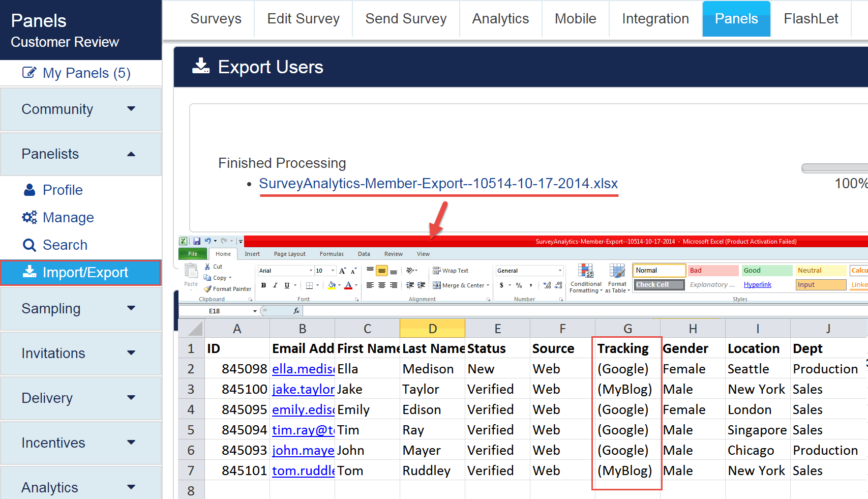Image resolution: width=868 pixels, height=499 pixels.
Task: Open the My Panels (5) link
Action: pyautogui.click(x=77, y=73)
